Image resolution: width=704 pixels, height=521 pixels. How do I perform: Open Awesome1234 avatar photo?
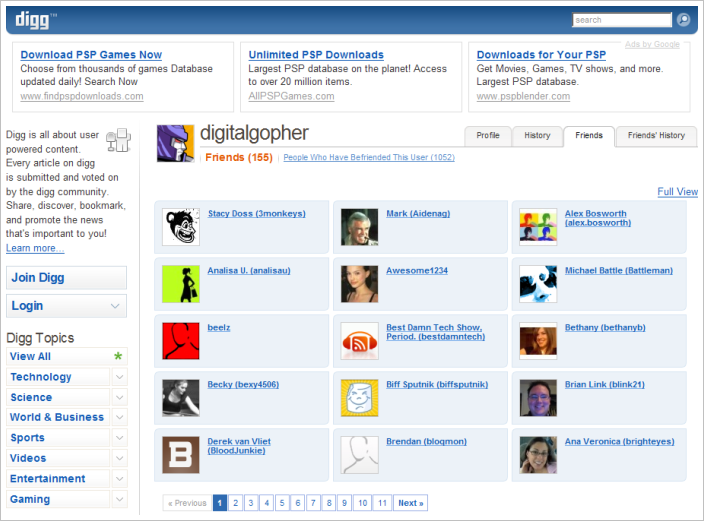pos(359,284)
